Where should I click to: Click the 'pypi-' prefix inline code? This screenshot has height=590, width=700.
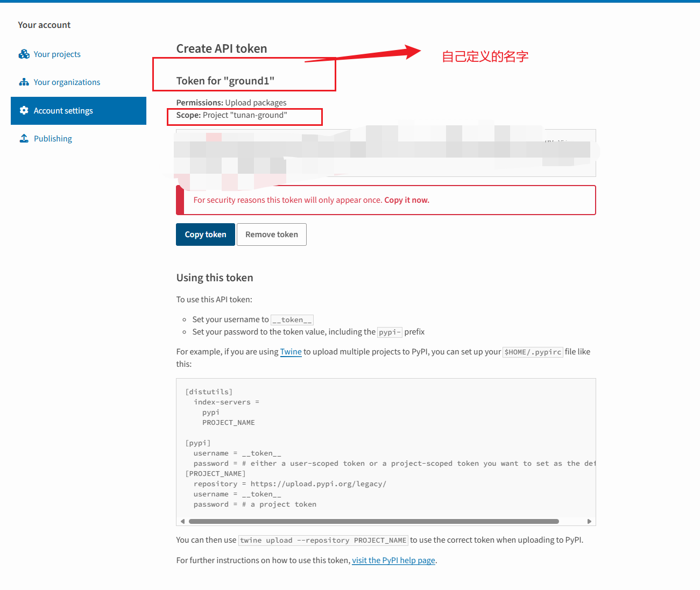[x=390, y=332]
